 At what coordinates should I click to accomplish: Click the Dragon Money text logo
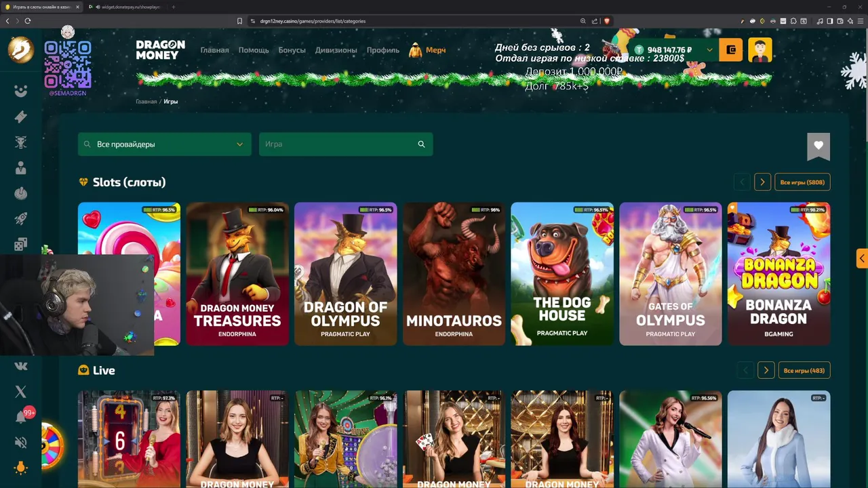pyautogui.click(x=161, y=49)
